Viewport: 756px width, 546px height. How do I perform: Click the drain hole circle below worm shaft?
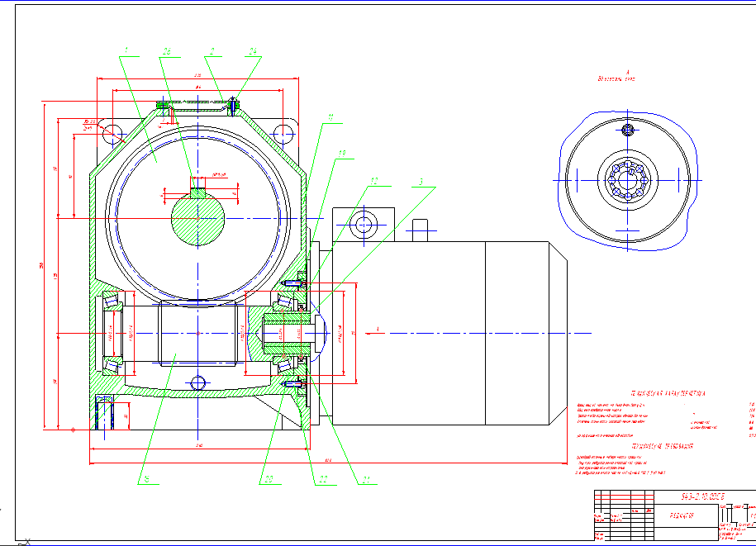pos(197,382)
